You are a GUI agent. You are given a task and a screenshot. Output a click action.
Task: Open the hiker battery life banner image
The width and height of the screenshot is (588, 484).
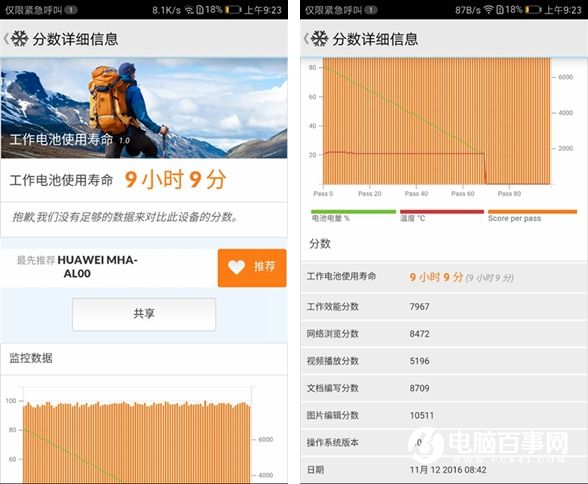tap(144, 108)
